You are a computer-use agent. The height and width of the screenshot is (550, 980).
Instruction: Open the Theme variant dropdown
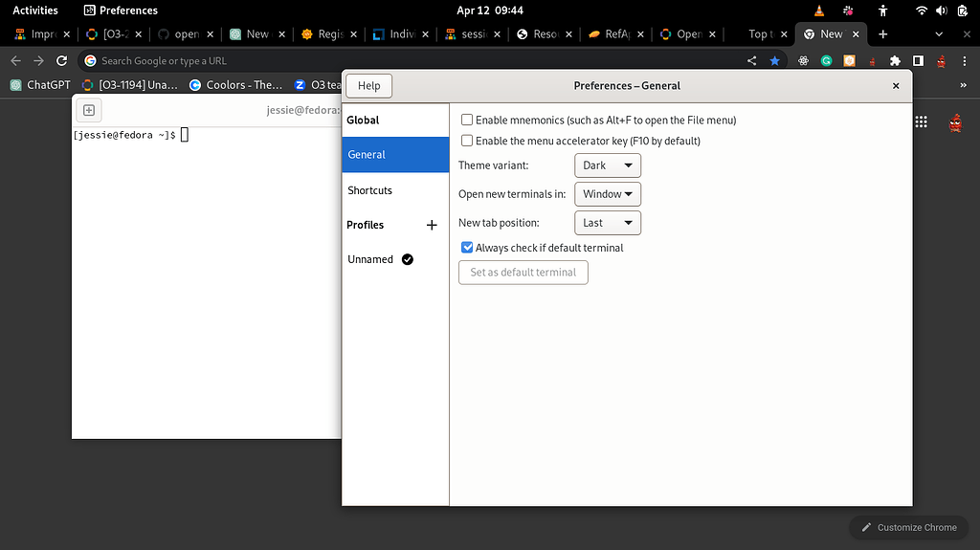pyautogui.click(x=607, y=165)
